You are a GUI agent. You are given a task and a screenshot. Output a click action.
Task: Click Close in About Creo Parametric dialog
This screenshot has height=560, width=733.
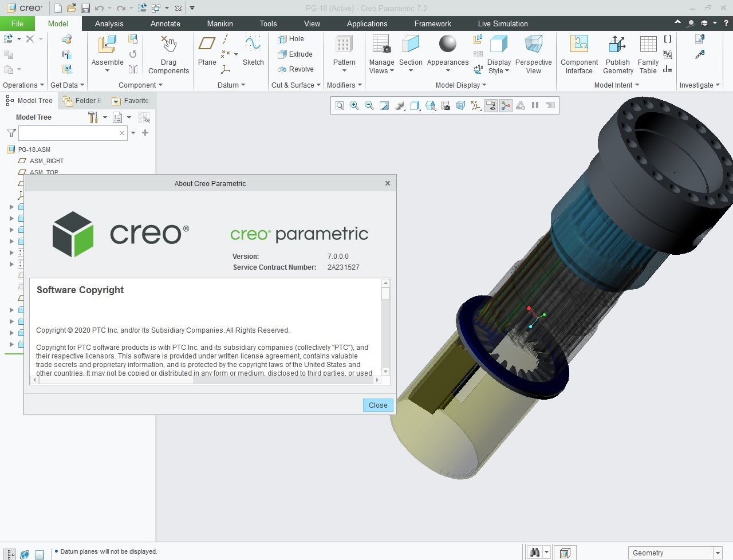378,405
